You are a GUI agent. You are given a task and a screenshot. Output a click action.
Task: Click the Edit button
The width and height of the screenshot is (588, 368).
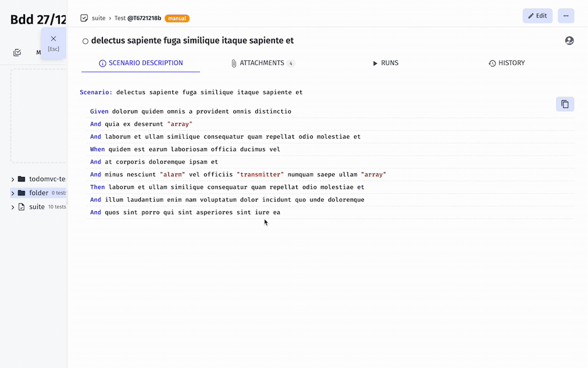tap(537, 16)
